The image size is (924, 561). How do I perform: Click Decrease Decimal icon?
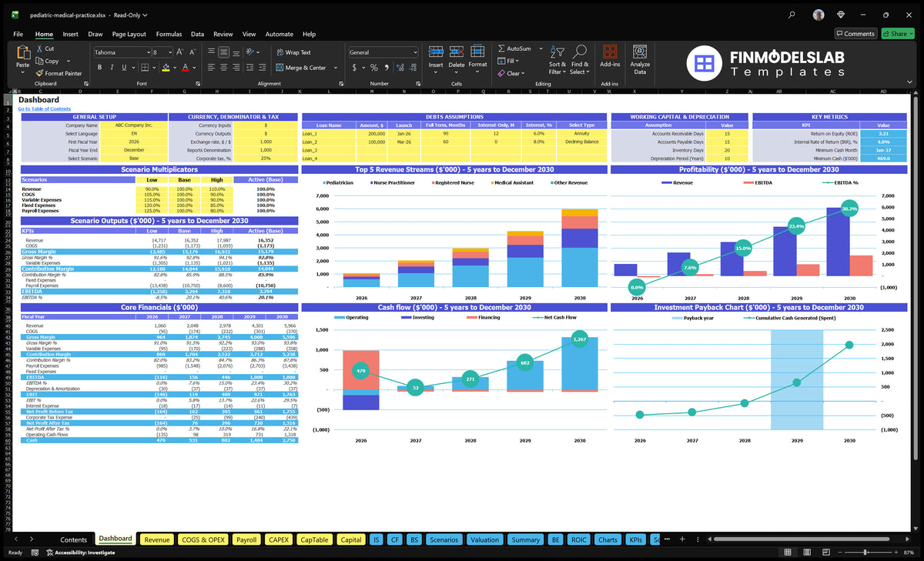[x=412, y=67]
